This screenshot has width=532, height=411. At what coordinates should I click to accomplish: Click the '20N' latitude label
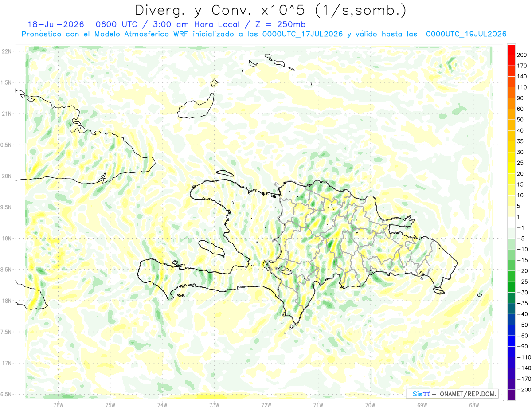coord(6,176)
